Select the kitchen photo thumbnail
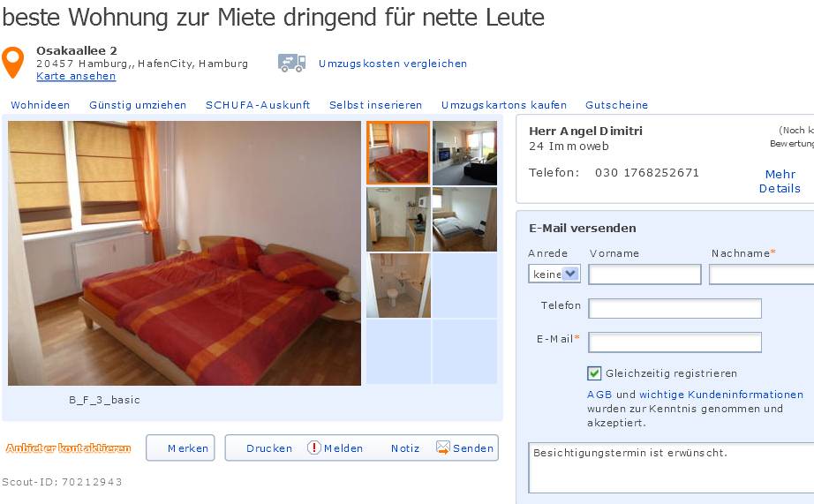Image resolution: width=814 pixels, height=504 pixels. (x=398, y=220)
